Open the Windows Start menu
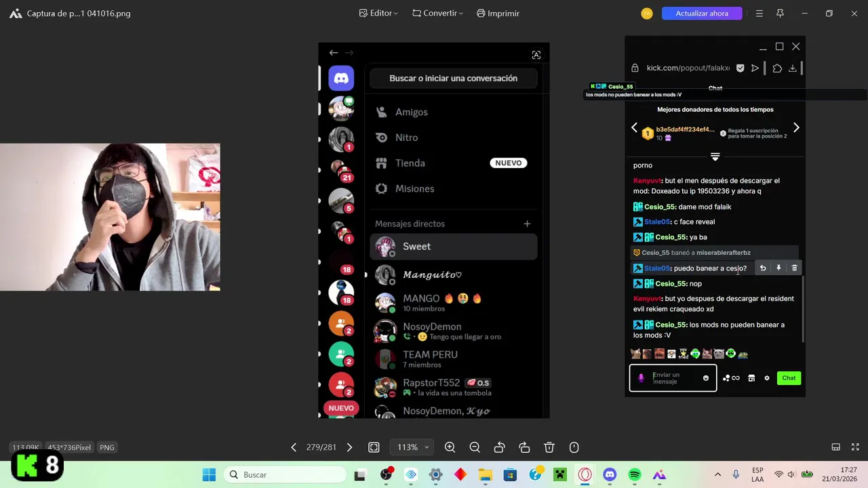The image size is (868, 488). (209, 475)
